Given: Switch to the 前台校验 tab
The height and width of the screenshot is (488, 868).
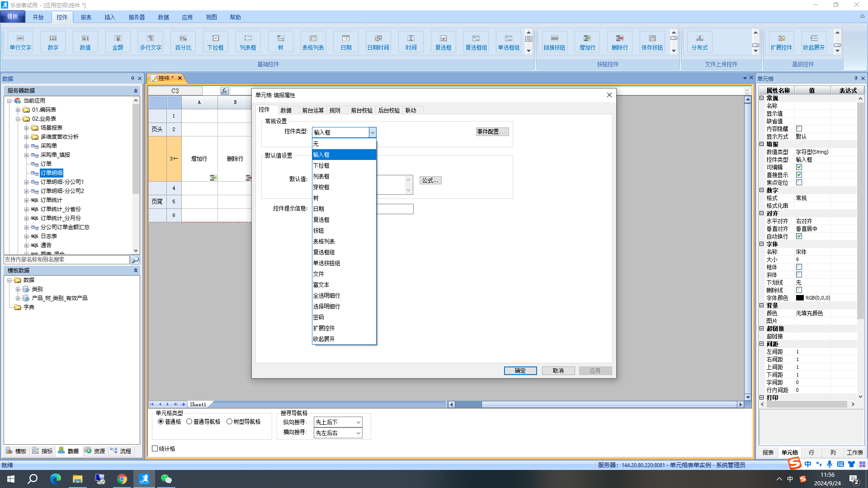Looking at the screenshot, I should coord(362,110).
